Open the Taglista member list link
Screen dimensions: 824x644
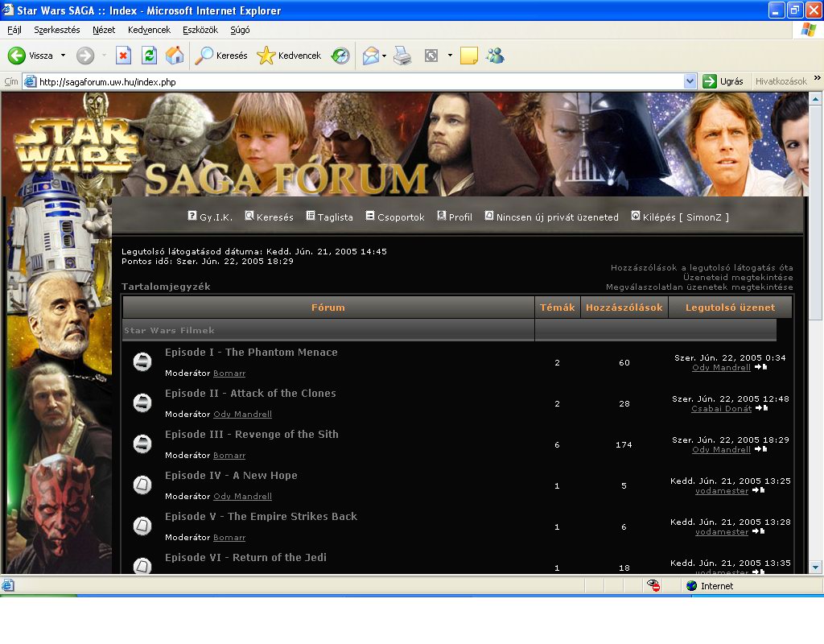coord(329,217)
